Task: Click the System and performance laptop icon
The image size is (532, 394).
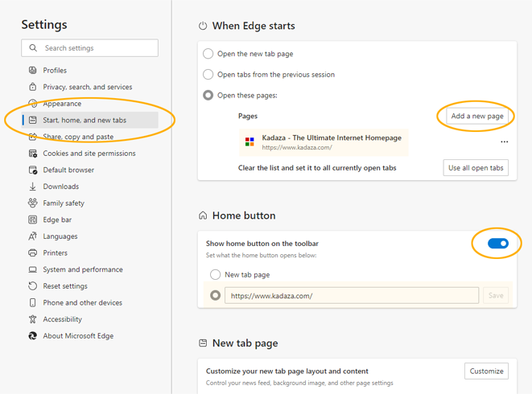Action: point(32,269)
